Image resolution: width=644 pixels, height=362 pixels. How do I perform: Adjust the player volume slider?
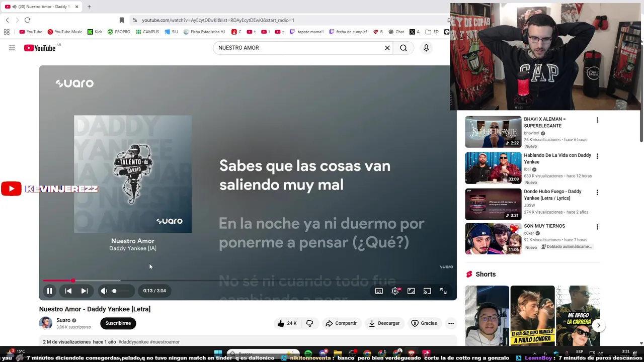(121, 291)
